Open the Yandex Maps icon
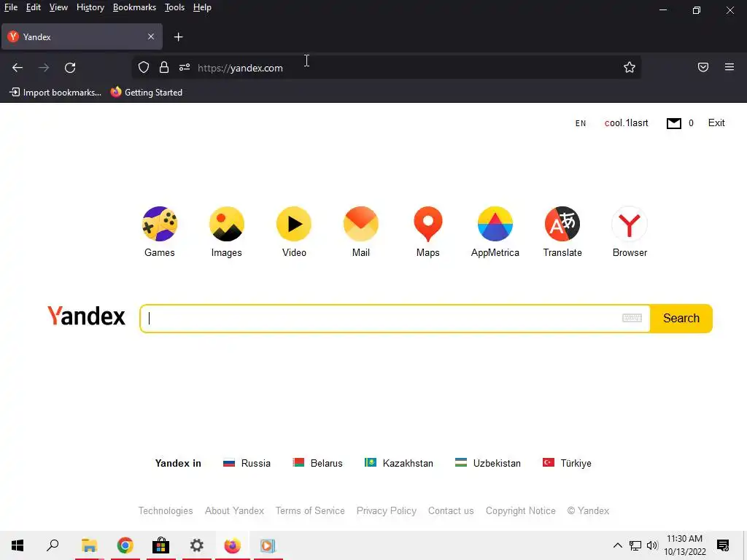This screenshot has width=747, height=560. [x=427, y=224]
